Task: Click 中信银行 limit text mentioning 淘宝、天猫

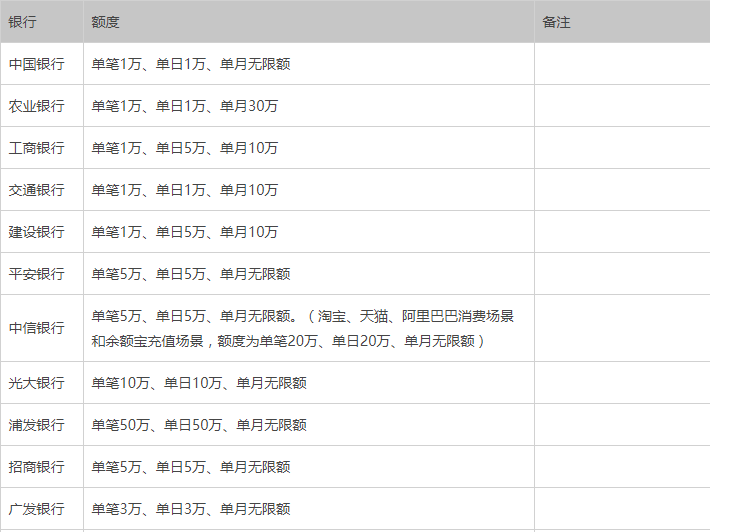Action: (303, 328)
